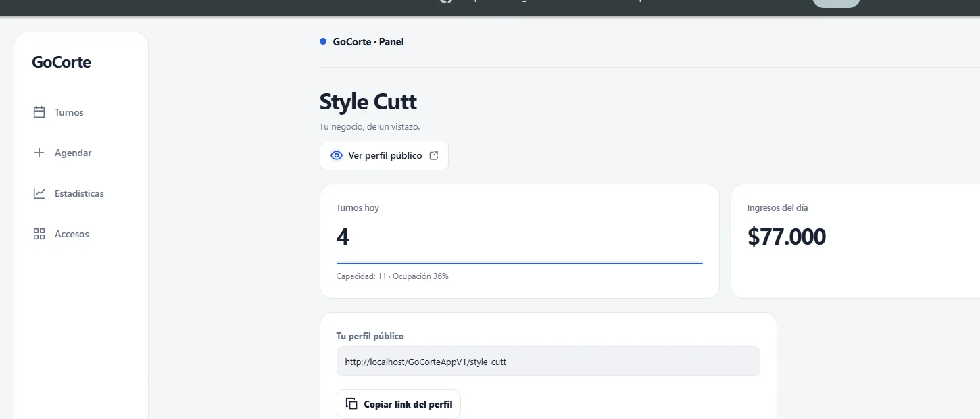Click the Style Cutt heading

[x=368, y=102]
